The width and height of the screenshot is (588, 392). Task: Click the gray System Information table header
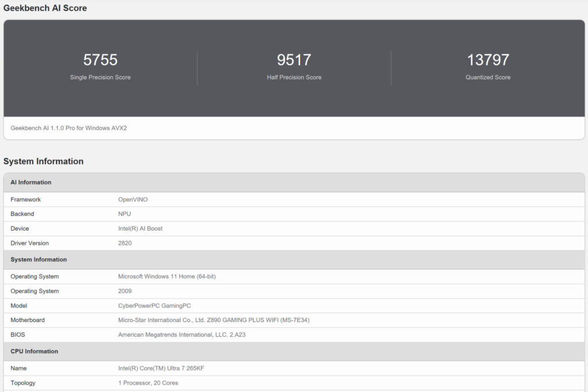38,259
